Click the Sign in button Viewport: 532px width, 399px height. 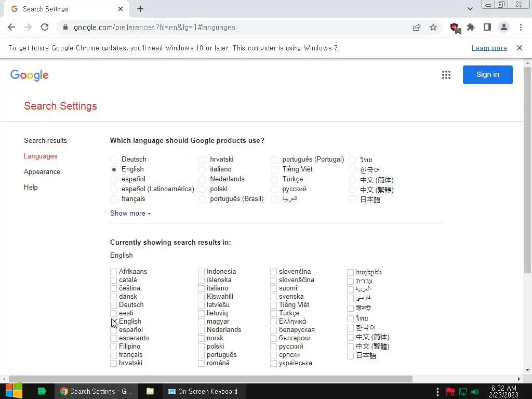click(487, 75)
